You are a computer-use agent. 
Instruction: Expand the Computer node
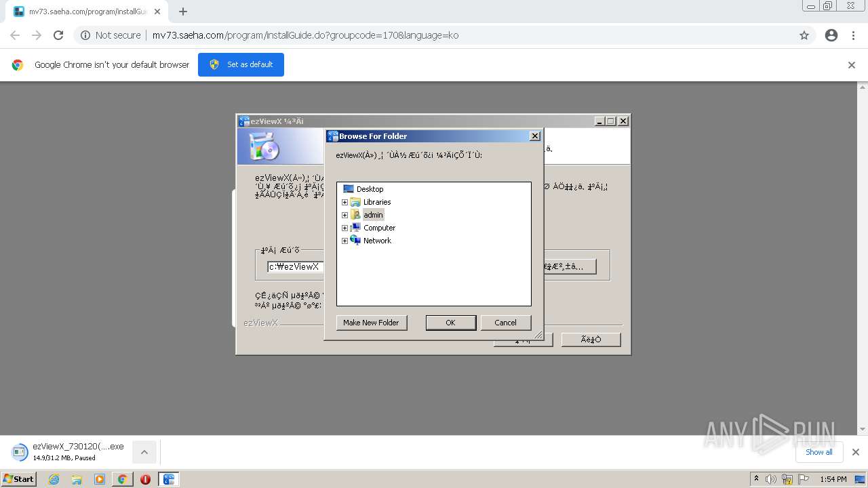click(344, 228)
